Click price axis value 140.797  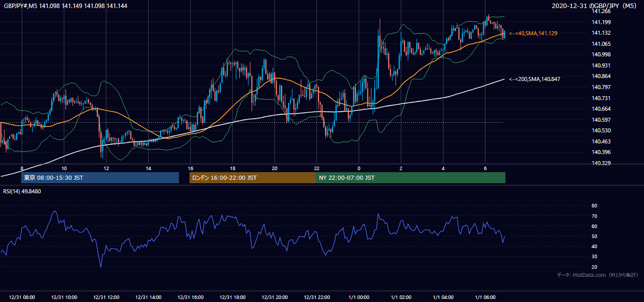(x=601, y=87)
